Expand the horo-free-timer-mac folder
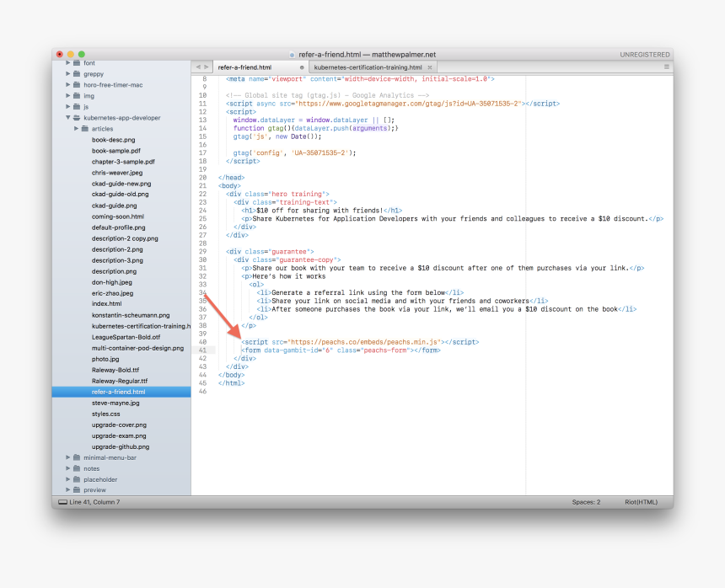This screenshot has height=588, width=725. coord(68,85)
